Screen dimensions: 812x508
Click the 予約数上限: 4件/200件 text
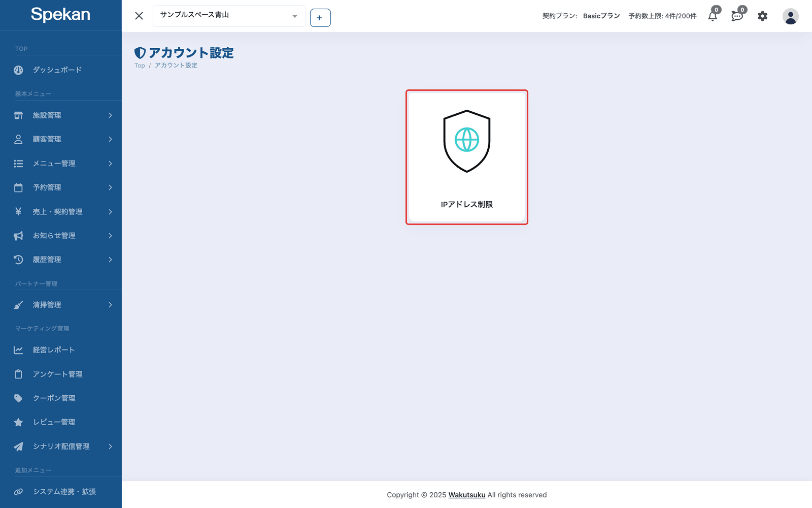[x=662, y=16]
